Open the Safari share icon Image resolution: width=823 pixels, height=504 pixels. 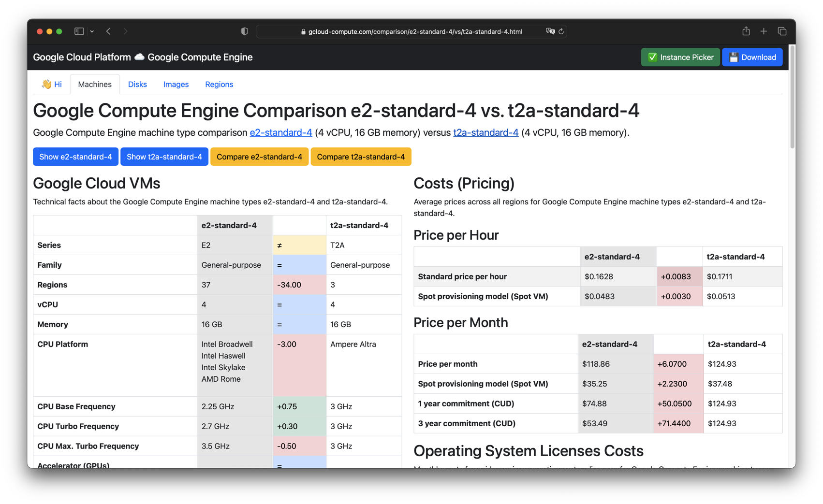[x=746, y=31]
